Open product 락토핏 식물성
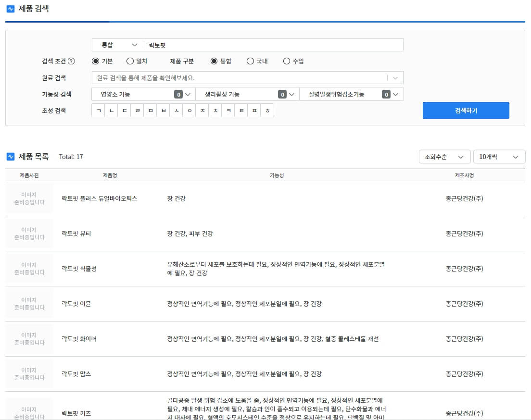 click(79, 269)
